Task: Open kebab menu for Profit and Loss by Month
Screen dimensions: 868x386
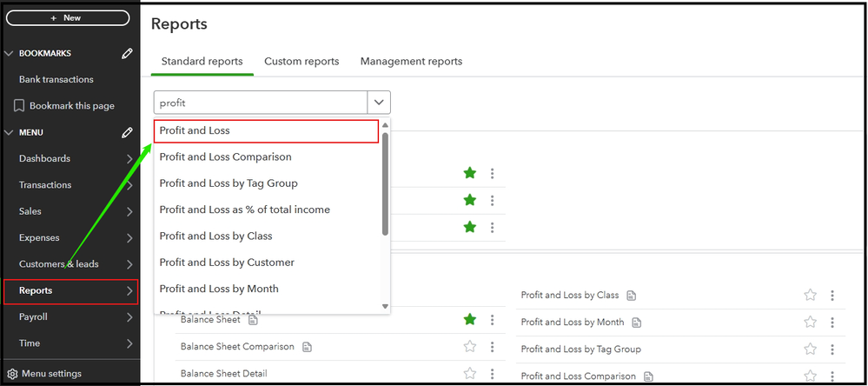Action: (832, 322)
